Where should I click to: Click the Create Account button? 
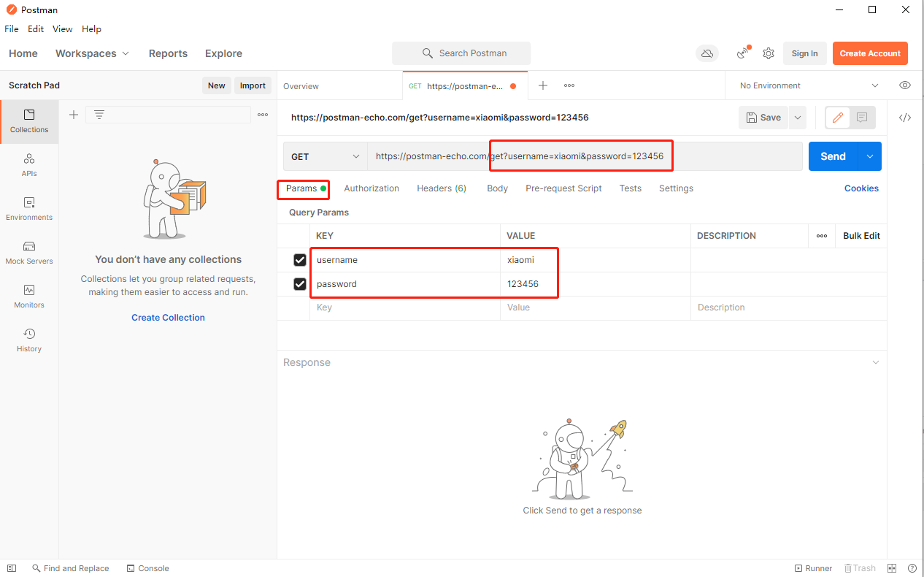click(x=870, y=53)
